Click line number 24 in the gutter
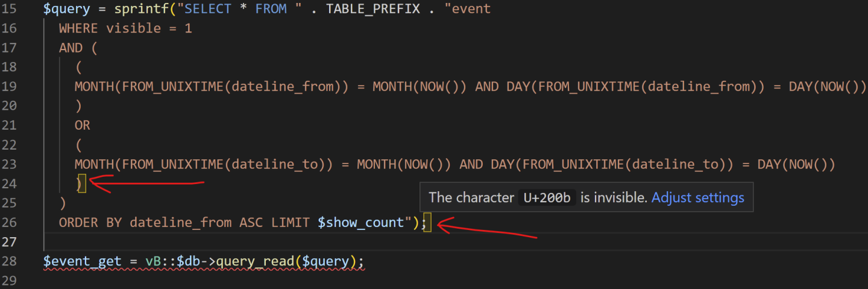 pyautogui.click(x=9, y=183)
